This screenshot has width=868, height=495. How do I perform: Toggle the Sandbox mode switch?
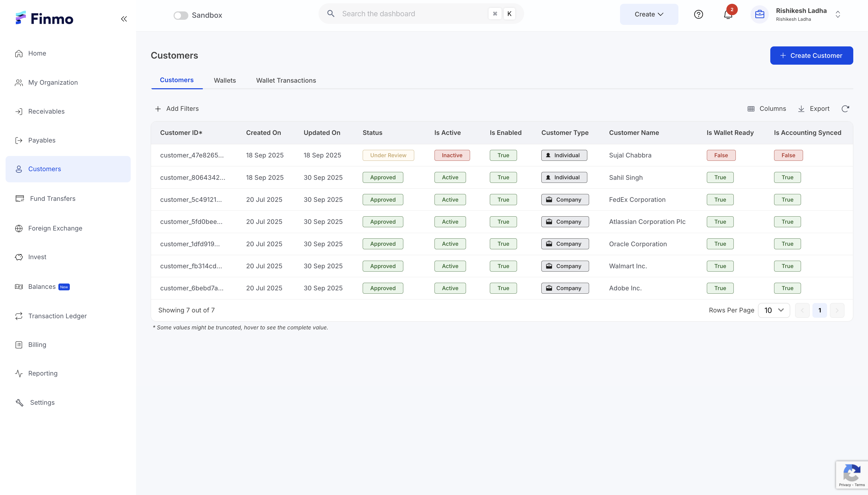pos(181,15)
